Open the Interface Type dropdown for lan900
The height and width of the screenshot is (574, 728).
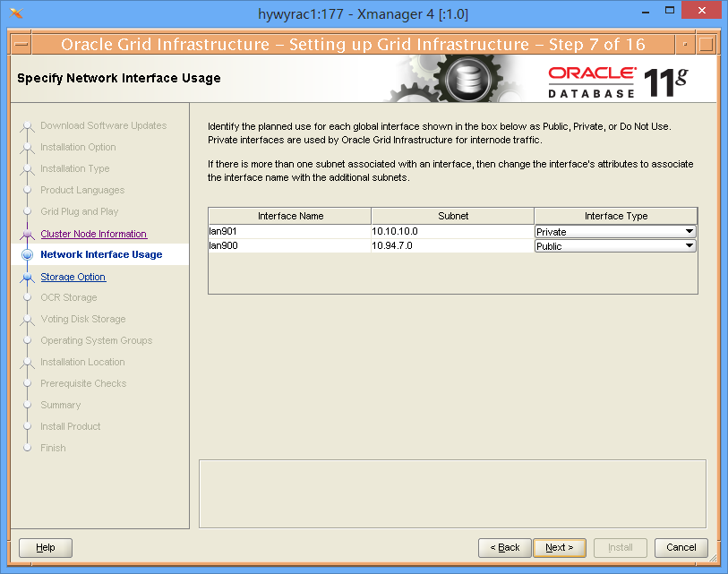pos(615,245)
